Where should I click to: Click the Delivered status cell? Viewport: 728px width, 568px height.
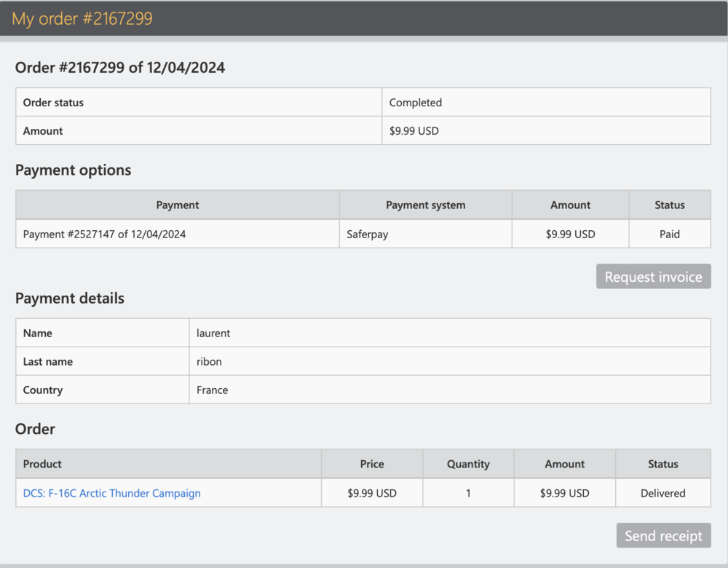point(662,493)
